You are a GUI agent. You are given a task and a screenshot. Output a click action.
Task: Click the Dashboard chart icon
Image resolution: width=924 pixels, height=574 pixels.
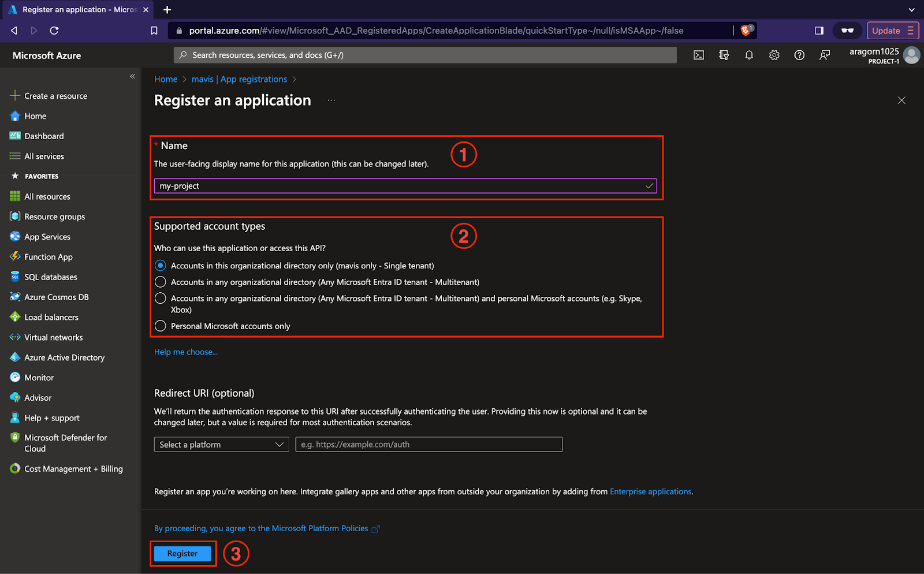(x=15, y=136)
